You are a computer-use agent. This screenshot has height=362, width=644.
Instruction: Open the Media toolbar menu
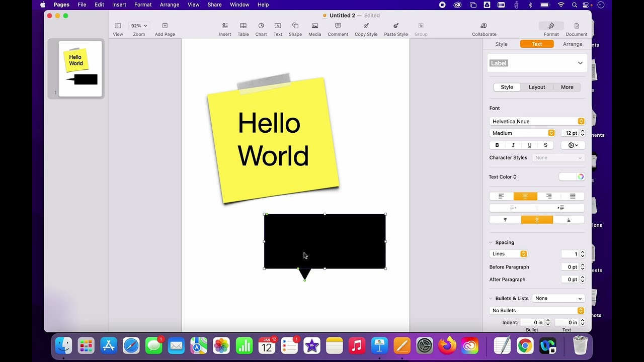[x=315, y=29]
